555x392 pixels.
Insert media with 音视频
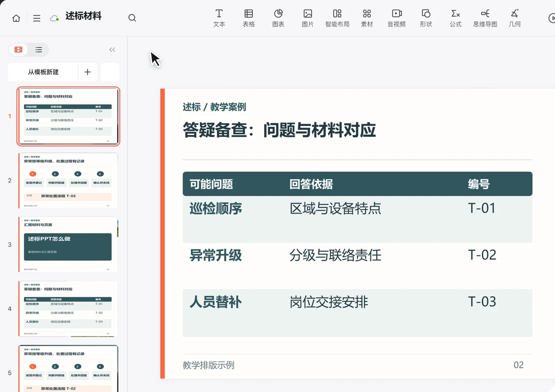397,18
